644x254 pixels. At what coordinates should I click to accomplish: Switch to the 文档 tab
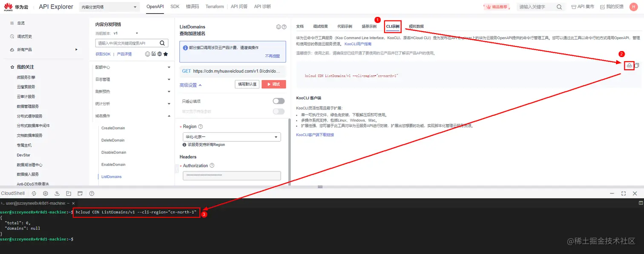[300, 26]
